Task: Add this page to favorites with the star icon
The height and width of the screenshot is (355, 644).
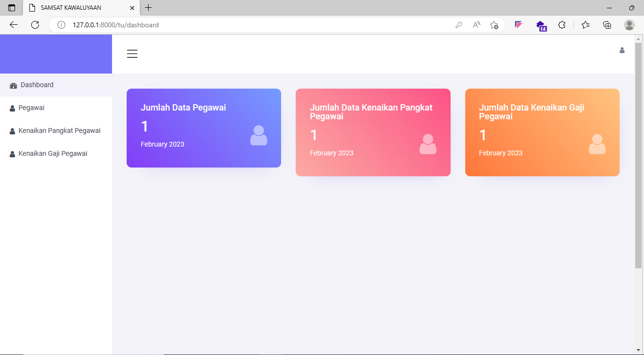Action: [494, 25]
